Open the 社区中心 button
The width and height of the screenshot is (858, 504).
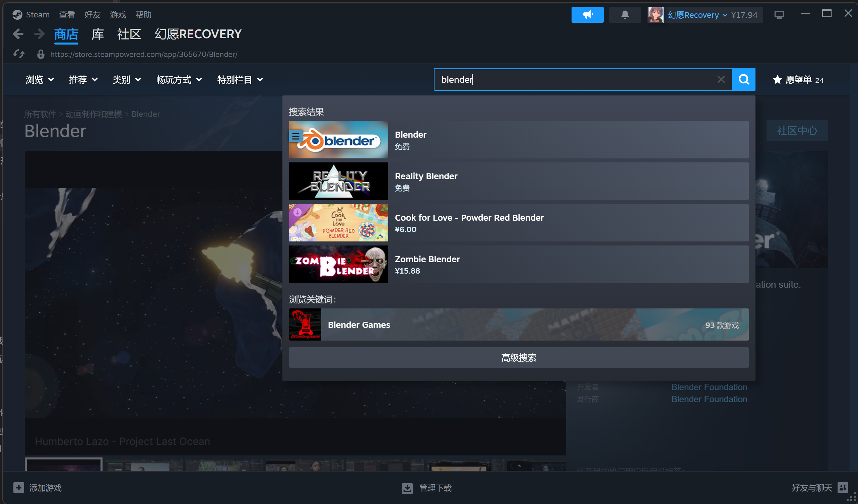[x=797, y=130]
